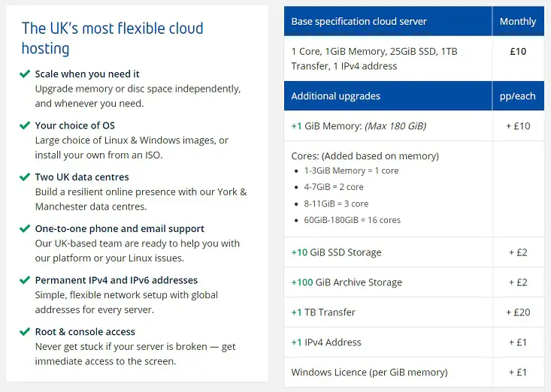Click the checkmark beside Two UK data centres

25,177
